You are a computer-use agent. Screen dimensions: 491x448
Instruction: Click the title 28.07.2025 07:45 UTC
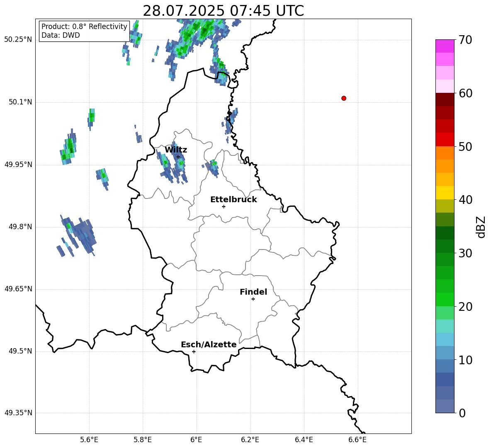click(x=223, y=11)
